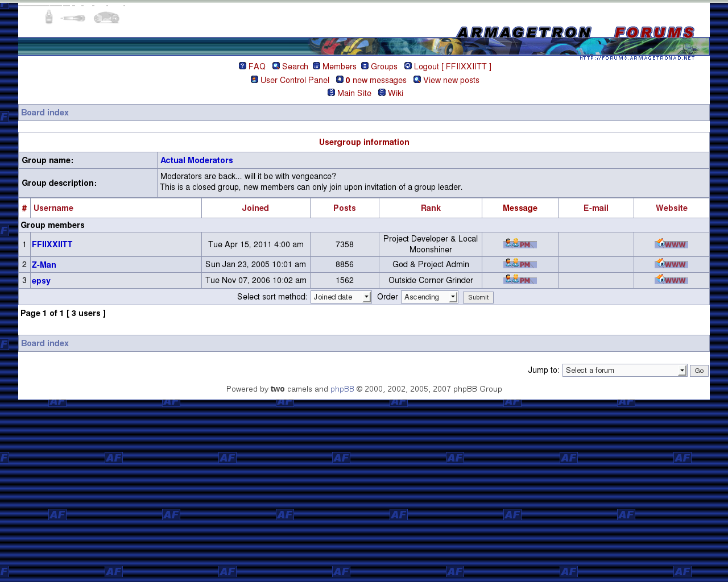Open the Select a forum jump dropdown
This screenshot has height=582, width=728.
pos(624,371)
